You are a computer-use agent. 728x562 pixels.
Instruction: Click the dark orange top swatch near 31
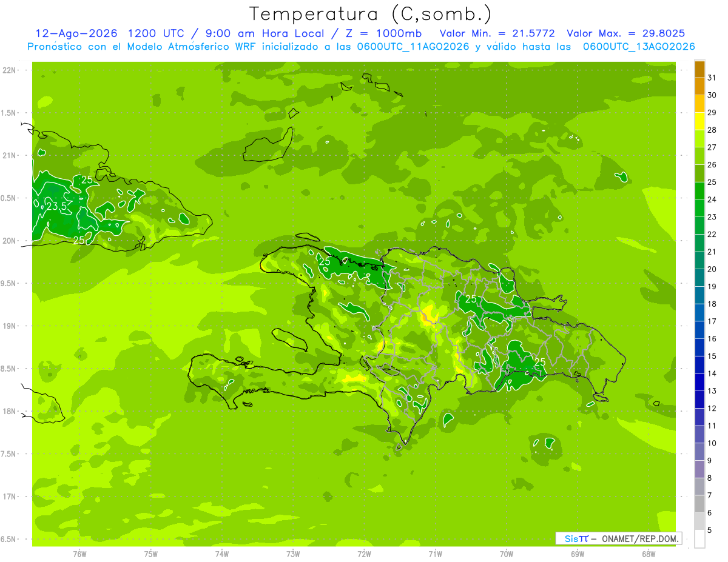pyautogui.click(x=699, y=70)
